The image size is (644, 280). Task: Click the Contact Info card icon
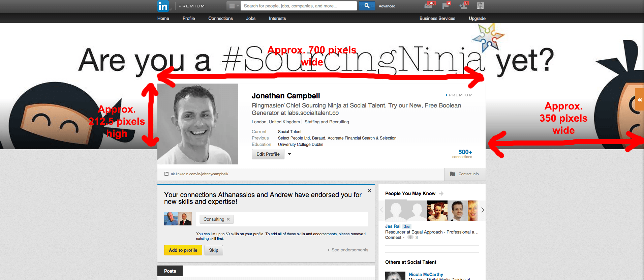[x=453, y=174]
